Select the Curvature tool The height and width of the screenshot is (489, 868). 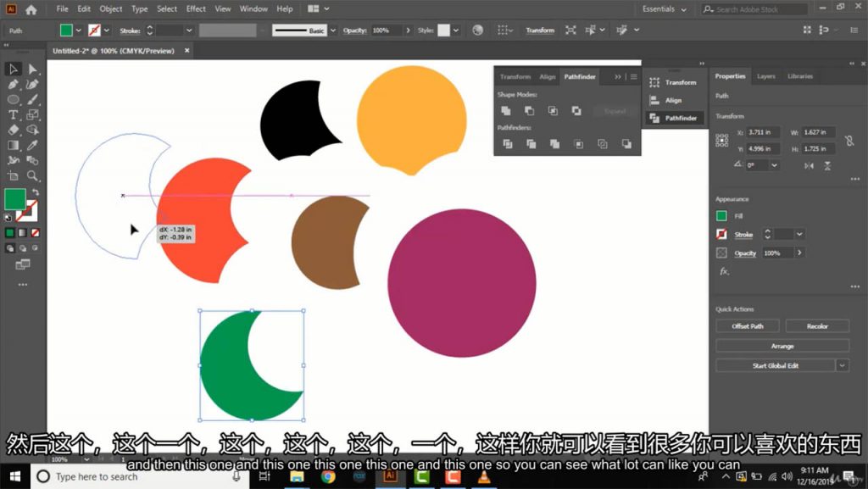click(x=33, y=84)
